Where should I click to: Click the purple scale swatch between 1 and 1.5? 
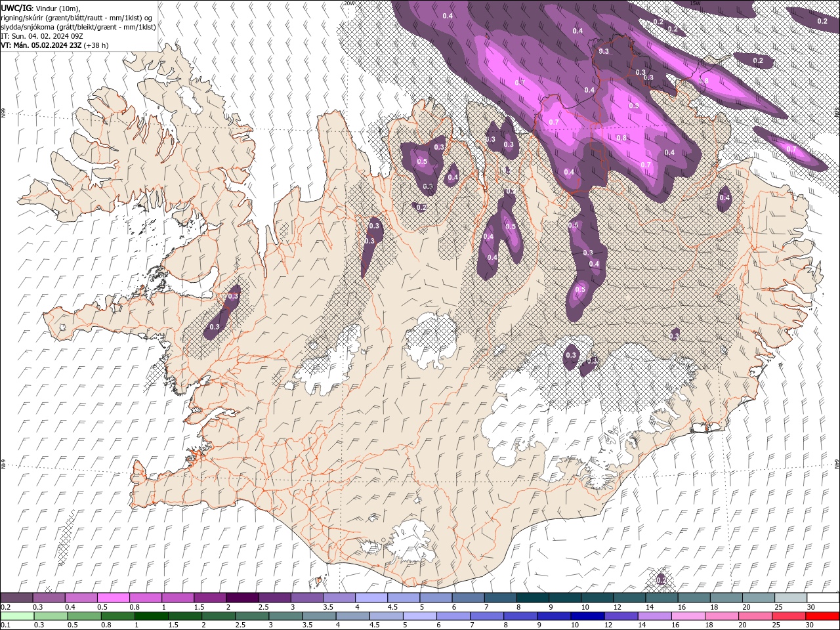[x=178, y=598]
